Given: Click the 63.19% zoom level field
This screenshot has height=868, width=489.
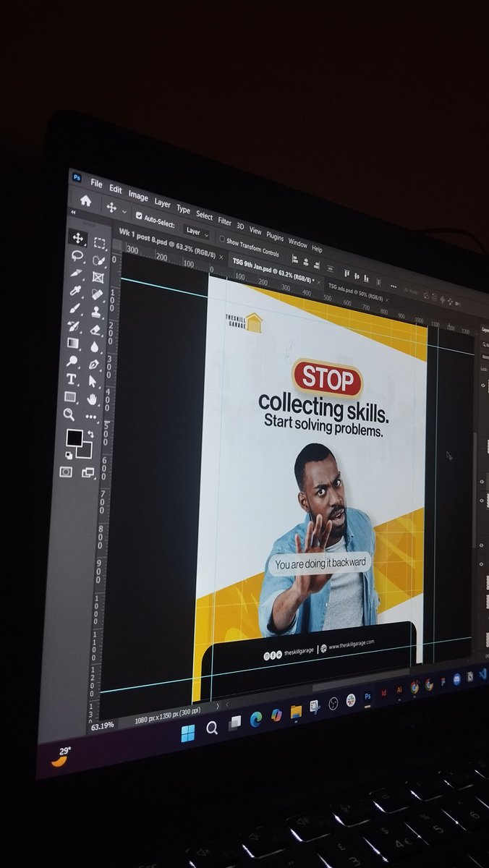Looking at the screenshot, I should tap(102, 726).
